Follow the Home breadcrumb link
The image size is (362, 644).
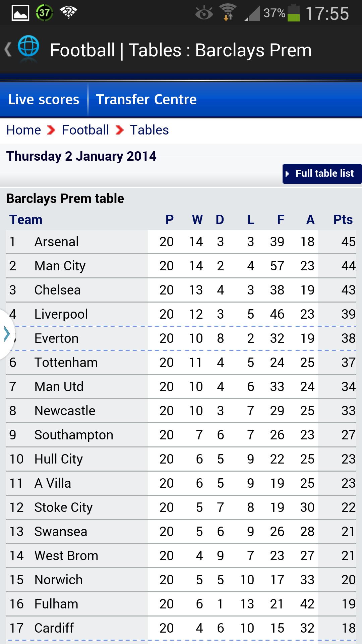(x=24, y=130)
